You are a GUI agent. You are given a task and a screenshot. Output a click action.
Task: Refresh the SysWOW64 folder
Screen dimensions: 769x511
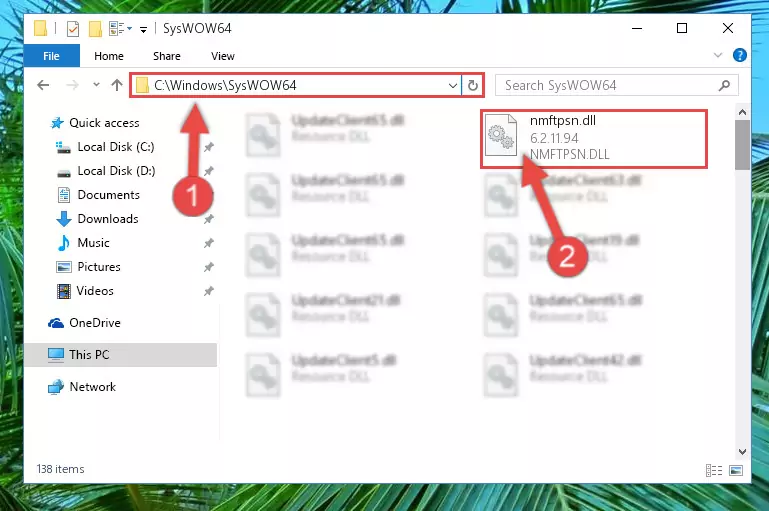pos(473,85)
